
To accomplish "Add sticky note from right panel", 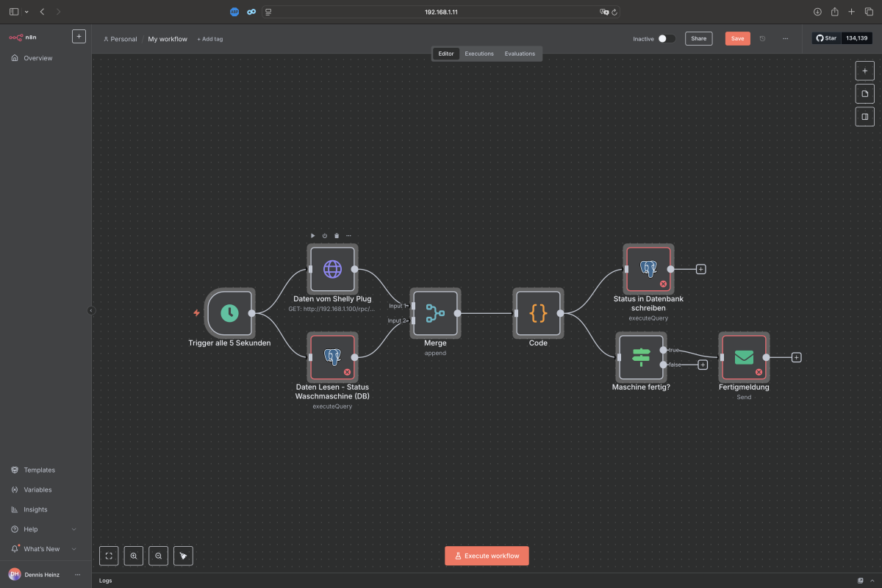I will coord(864,94).
